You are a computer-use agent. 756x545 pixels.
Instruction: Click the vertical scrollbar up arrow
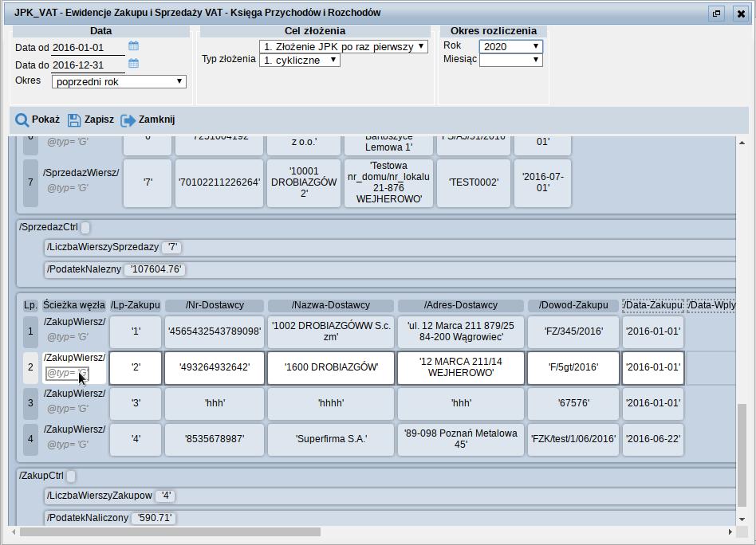(x=742, y=143)
